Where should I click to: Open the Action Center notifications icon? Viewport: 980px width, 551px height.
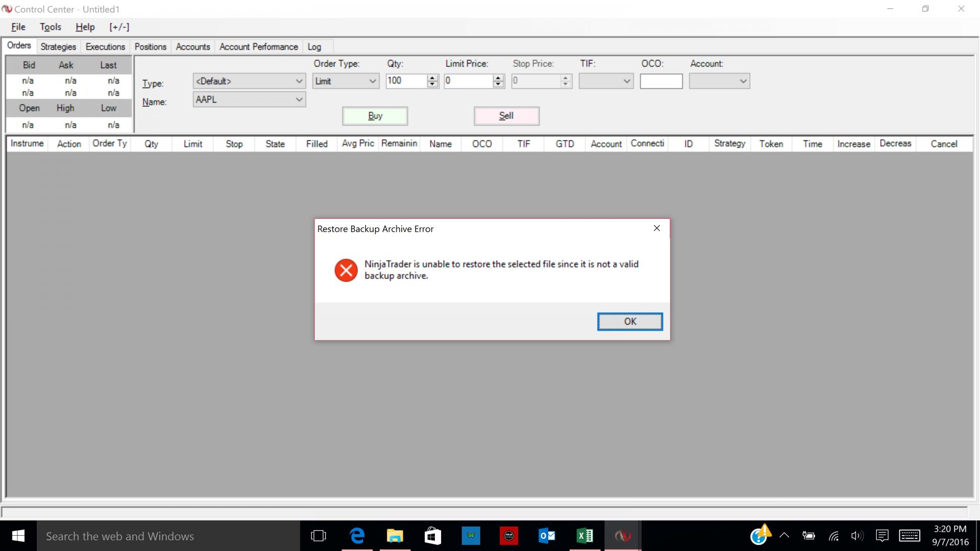(x=881, y=536)
